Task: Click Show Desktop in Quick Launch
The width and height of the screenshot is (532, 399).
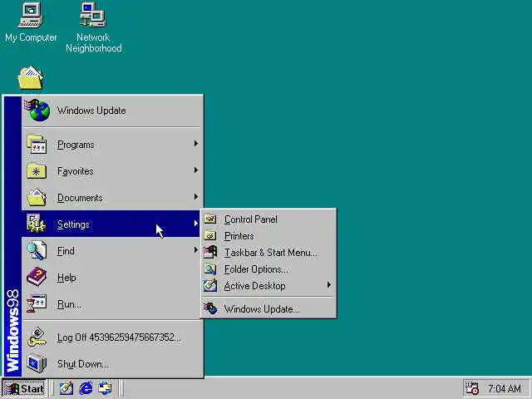Action: coord(66,388)
